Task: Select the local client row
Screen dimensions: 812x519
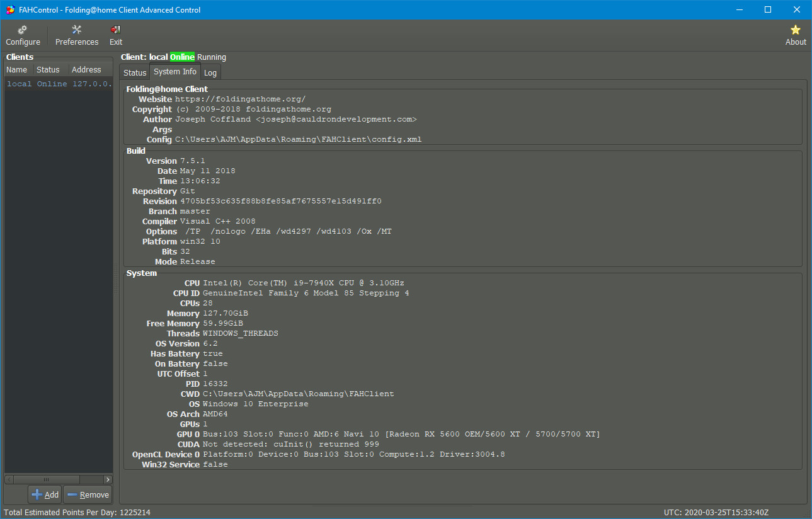Action: point(59,84)
